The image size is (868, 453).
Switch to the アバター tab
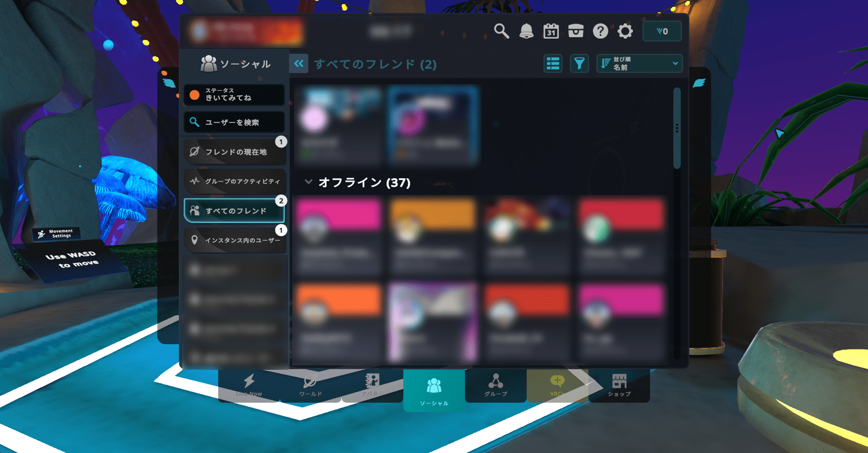click(x=372, y=386)
